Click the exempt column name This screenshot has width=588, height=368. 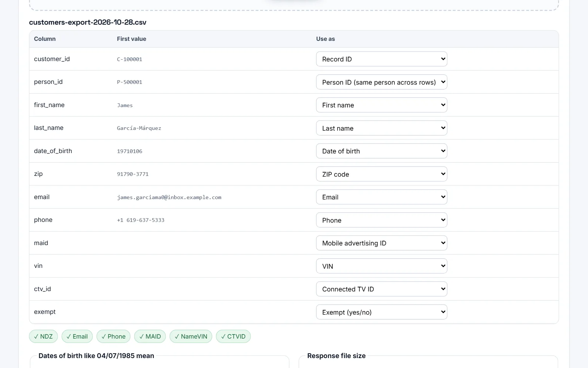[x=45, y=312]
